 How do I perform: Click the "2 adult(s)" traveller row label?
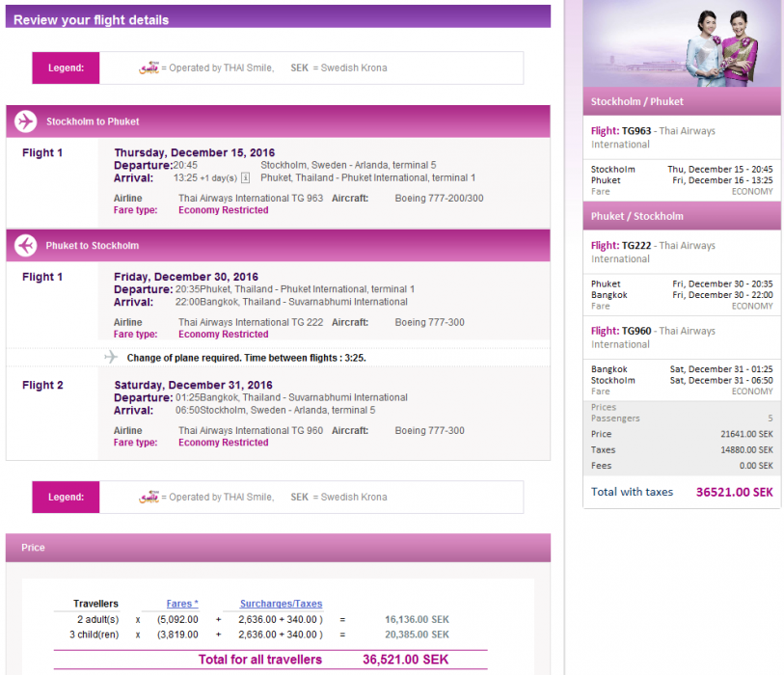pyautogui.click(x=98, y=619)
